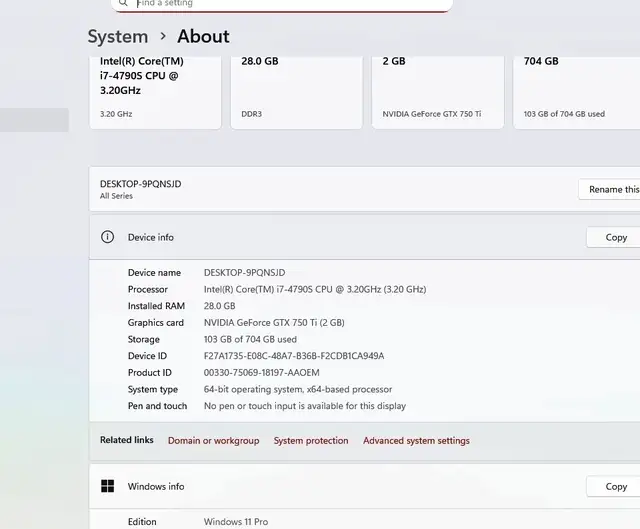Click the All Series model text

116,196
